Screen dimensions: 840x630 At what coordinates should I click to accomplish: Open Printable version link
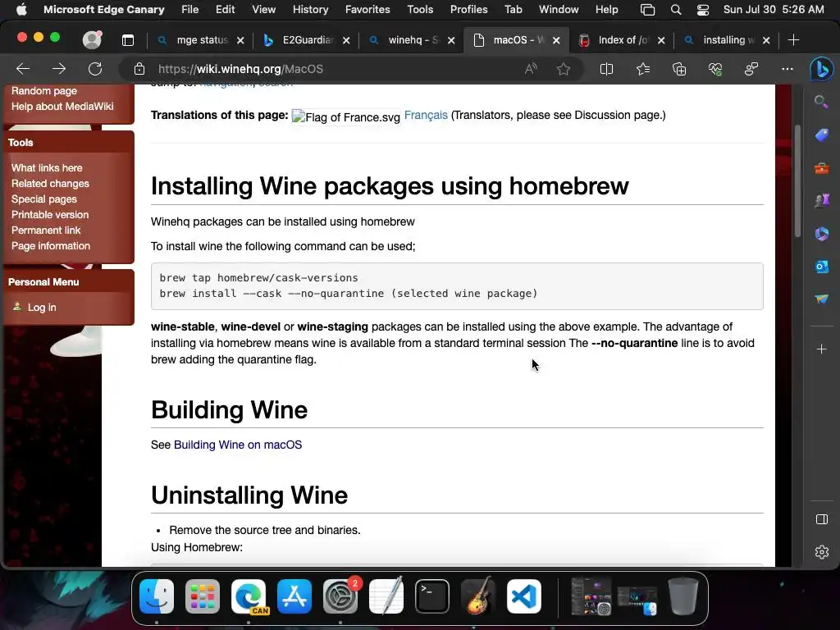tap(50, 214)
